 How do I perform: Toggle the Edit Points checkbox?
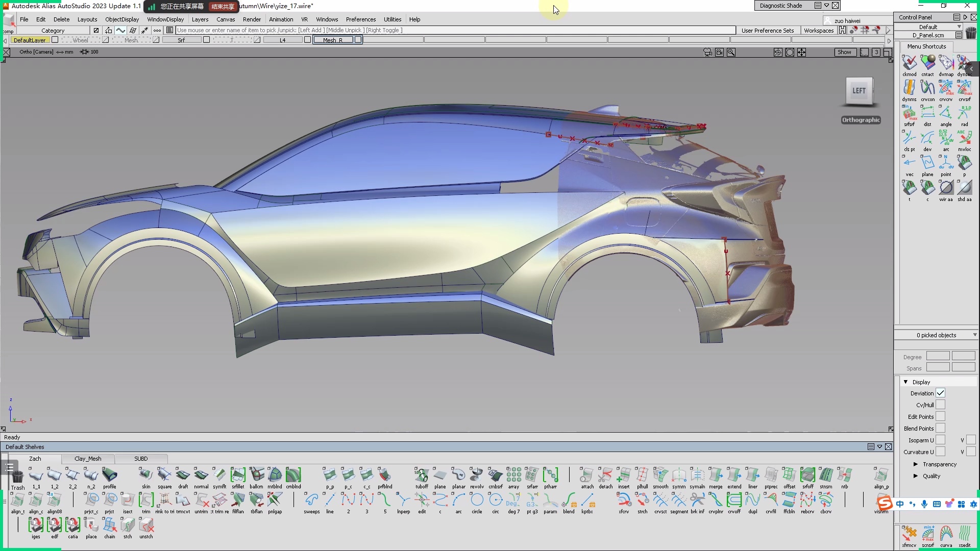pyautogui.click(x=940, y=416)
